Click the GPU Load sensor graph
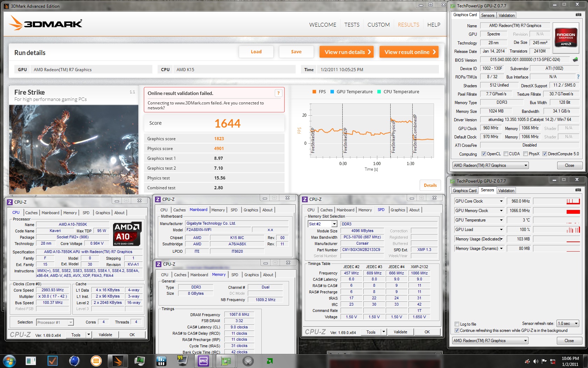This screenshot has height=368, width=588. pyautogui.click(x=556, y=230)
